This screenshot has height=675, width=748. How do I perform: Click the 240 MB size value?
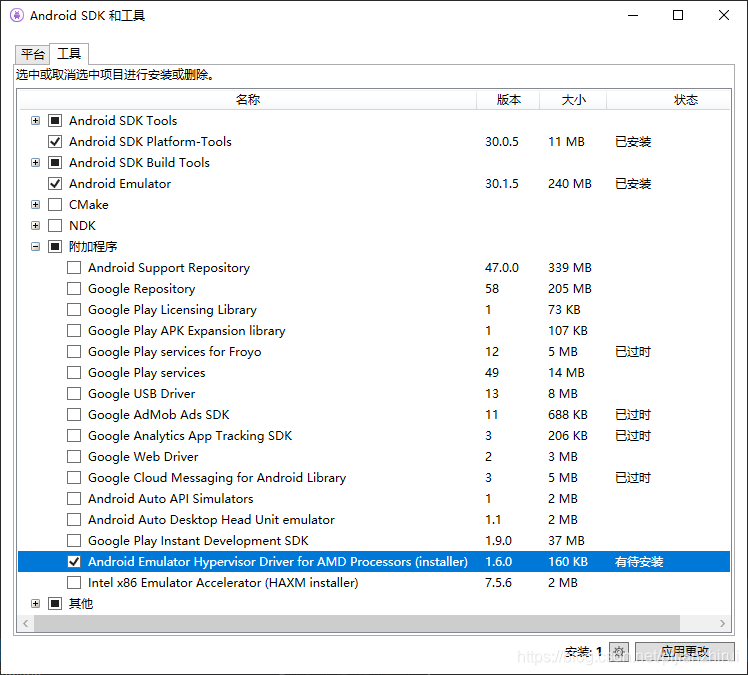570,184
